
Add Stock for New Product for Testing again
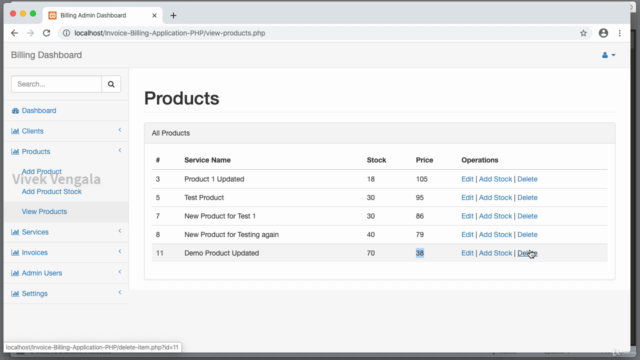495,235
